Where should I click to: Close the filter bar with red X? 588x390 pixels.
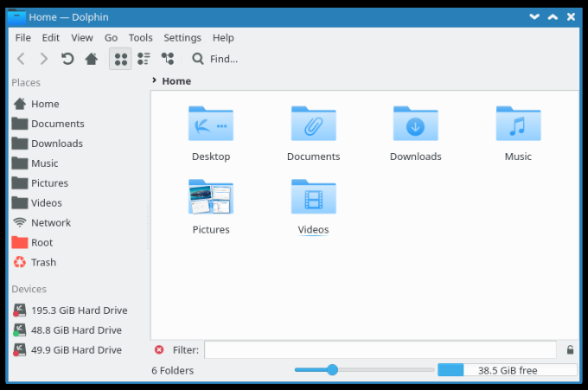(159, 350)
